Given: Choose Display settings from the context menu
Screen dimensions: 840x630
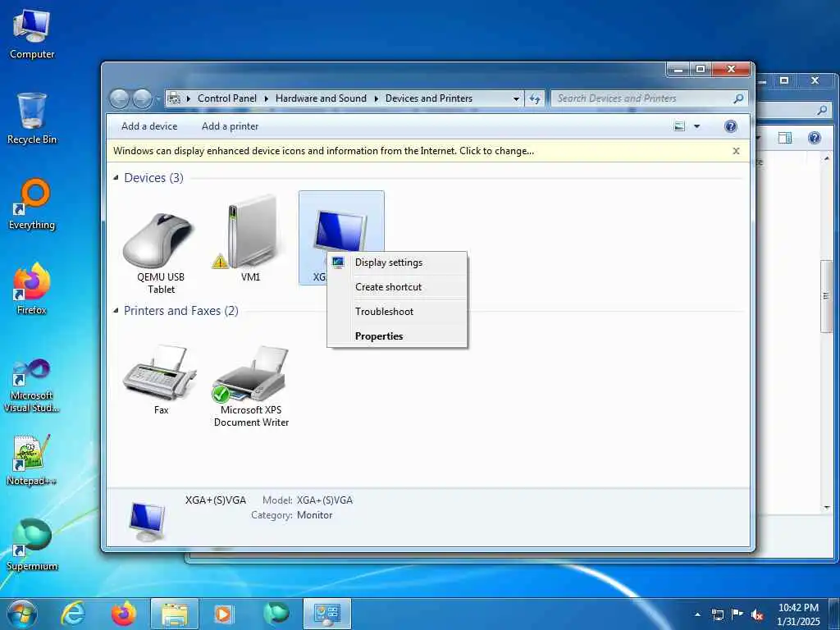Looking at the screenshot, I should (397, 262).
